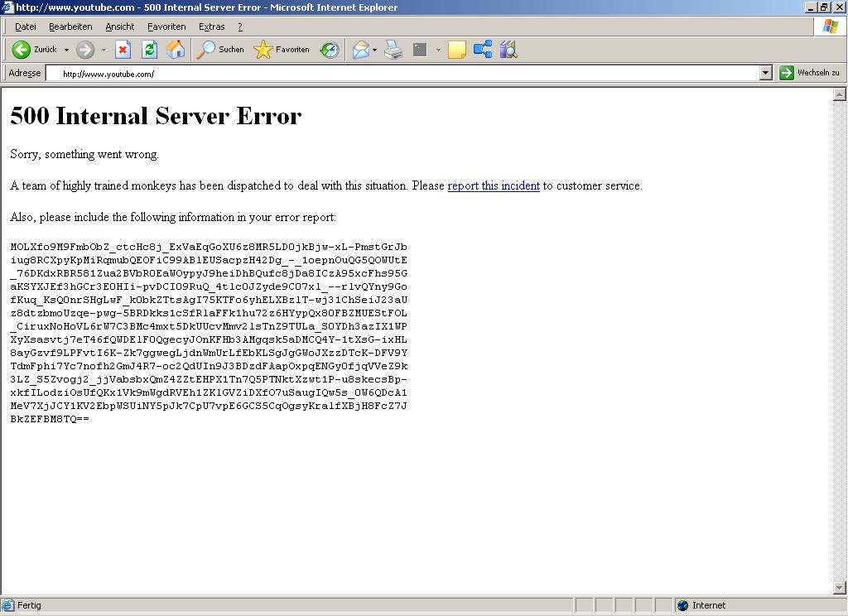Viewport: 848px width, 616px height.
Task: Open the Forward button dropdown arrow
Action: [x=104, y=50]
